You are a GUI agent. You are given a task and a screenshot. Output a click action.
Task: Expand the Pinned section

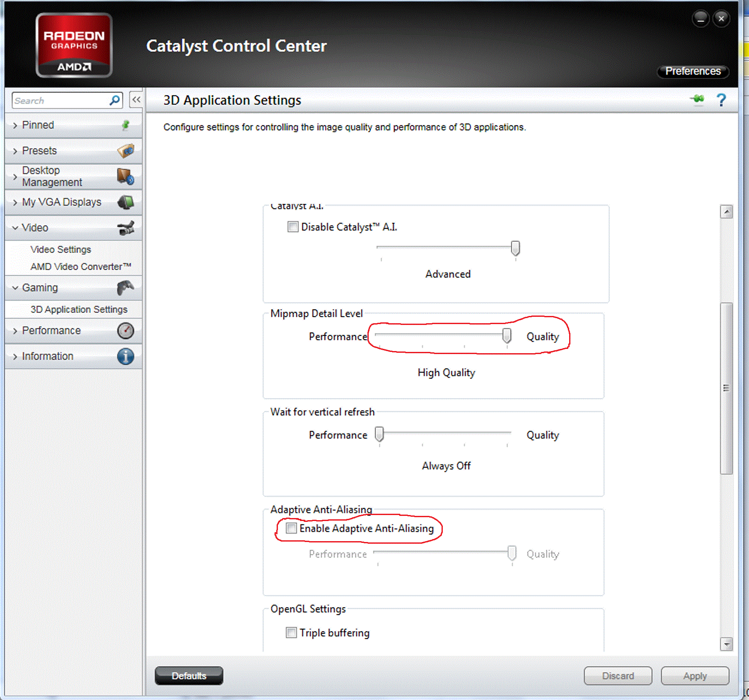(x=73, y=125)
